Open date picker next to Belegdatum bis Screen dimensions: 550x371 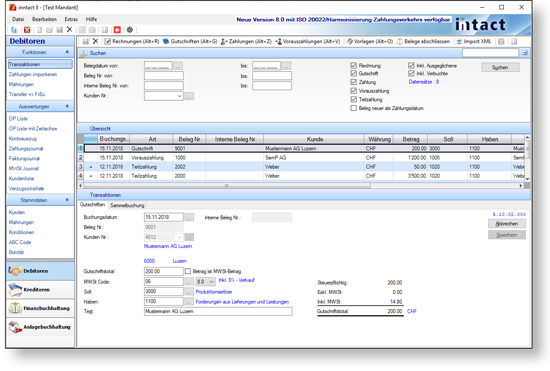point(286,66)
